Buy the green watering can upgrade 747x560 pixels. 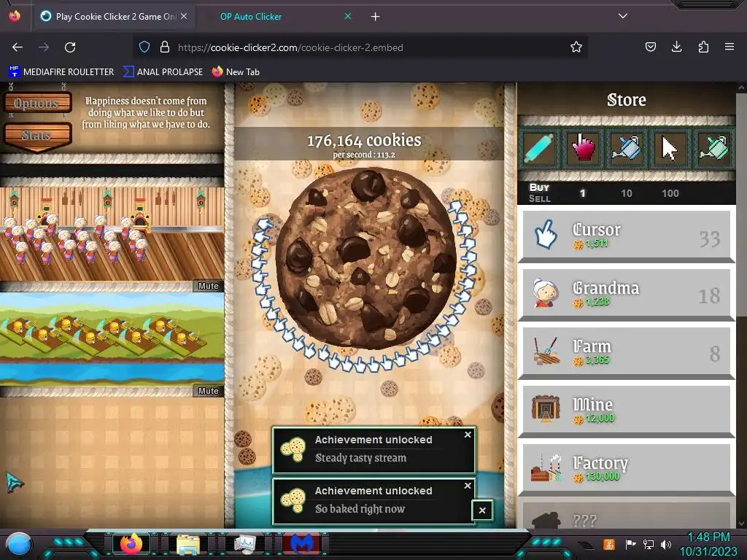click(713, 148)
